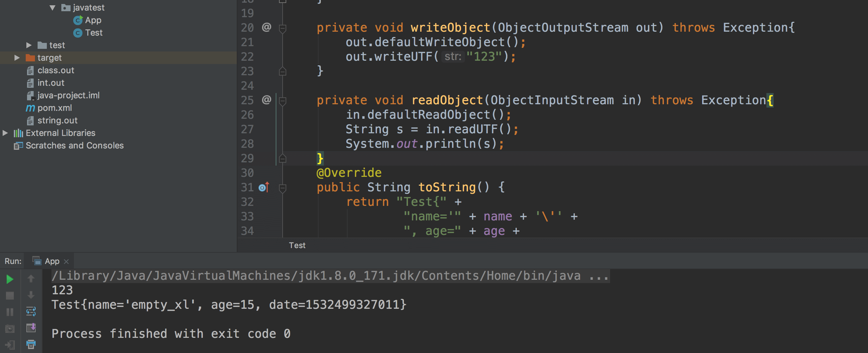Image resolution: width=868 pixels, height=353 pixels.
Task: Expand the External Libraries node
Action: 5,133
